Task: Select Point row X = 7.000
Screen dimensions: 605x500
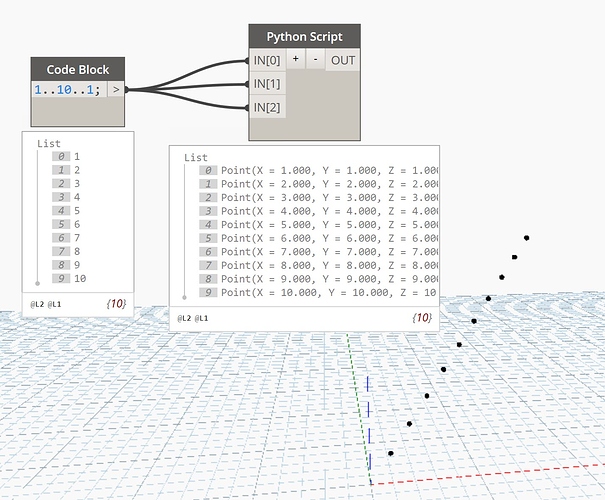Action: click(x=319, y=252)
